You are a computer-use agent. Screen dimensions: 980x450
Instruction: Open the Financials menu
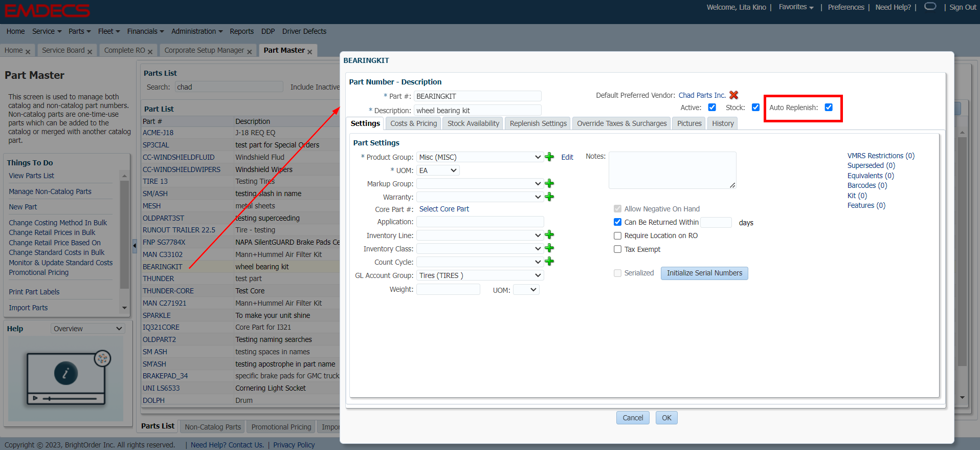(x=145, y=31)
